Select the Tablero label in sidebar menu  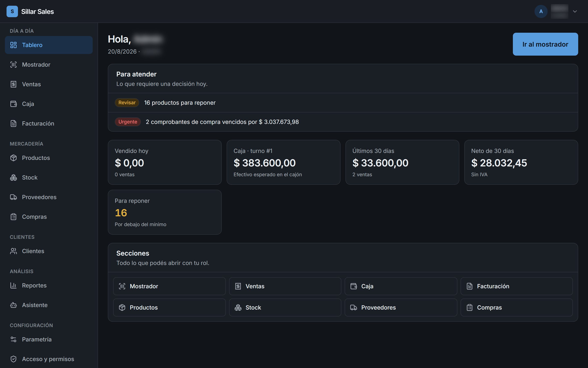coord(32,45)
